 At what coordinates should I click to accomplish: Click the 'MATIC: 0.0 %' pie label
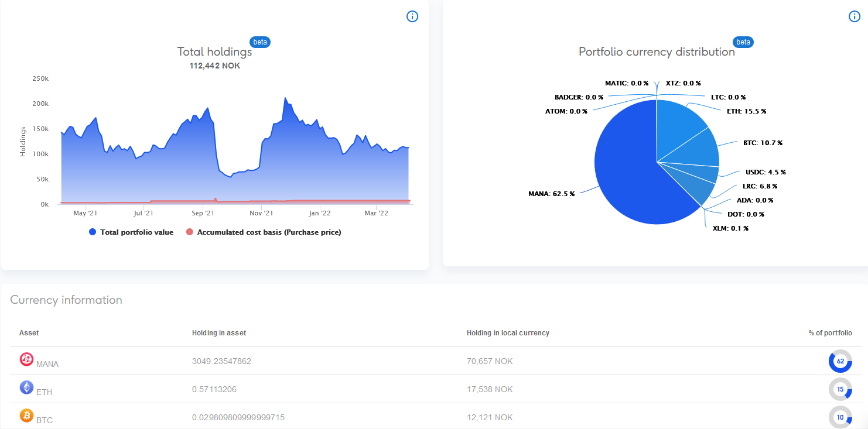pyautogui.click(x=627, y=83)
